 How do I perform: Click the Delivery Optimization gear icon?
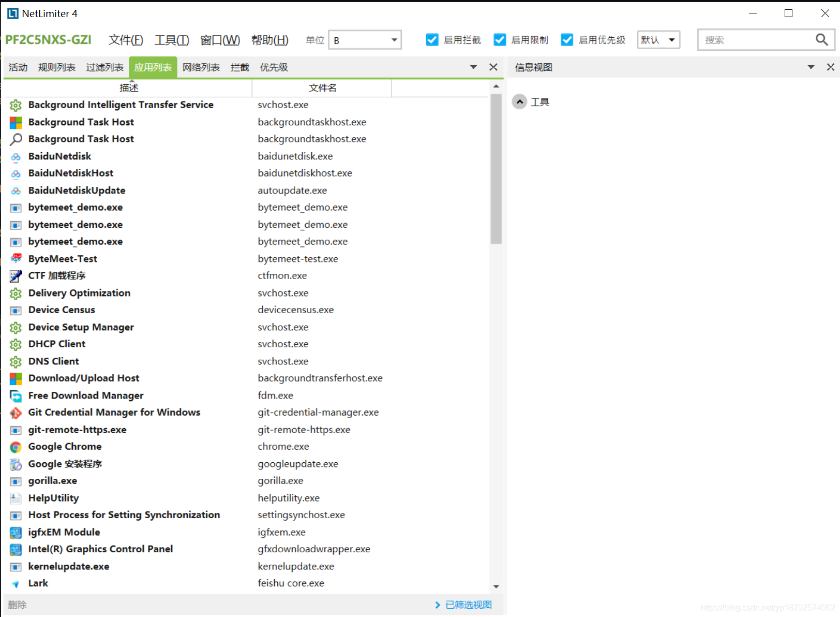pos(16,293)
